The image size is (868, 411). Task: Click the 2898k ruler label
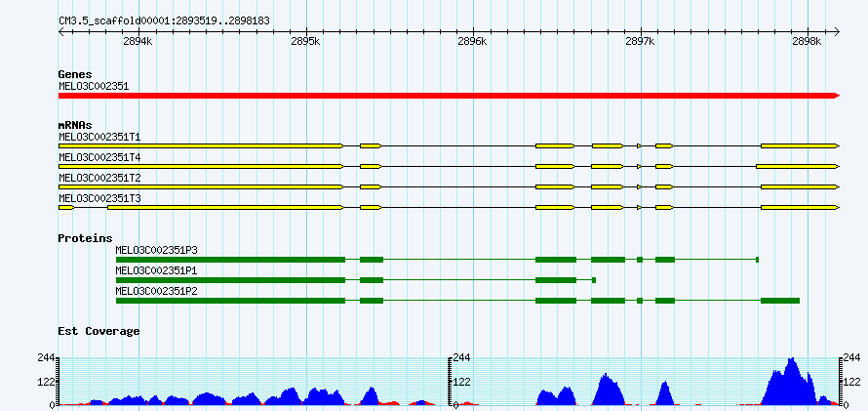click(x=808, y=42)
